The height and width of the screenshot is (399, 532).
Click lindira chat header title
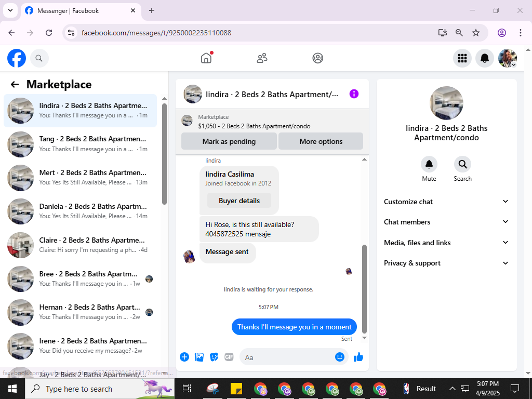[x=272, y=95]
